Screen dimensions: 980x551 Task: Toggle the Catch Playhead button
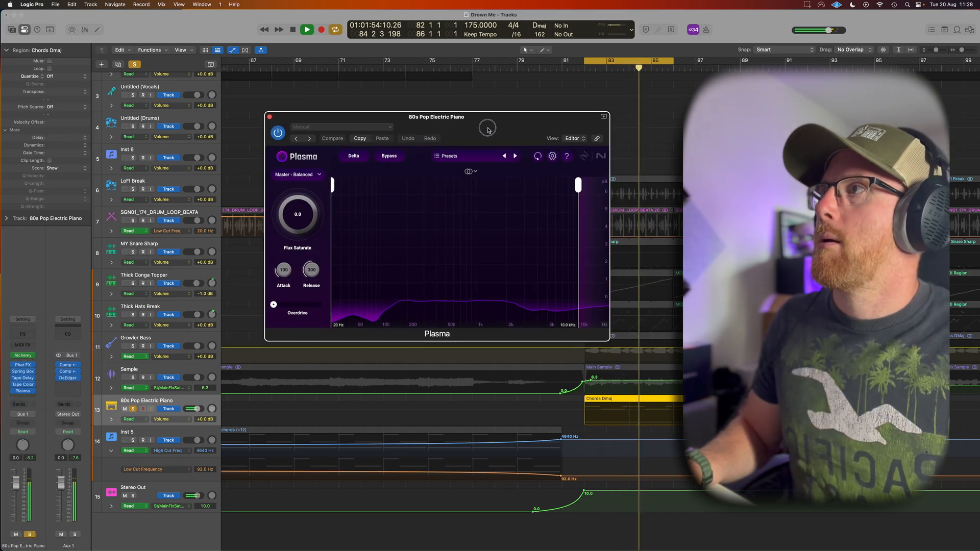261,50
